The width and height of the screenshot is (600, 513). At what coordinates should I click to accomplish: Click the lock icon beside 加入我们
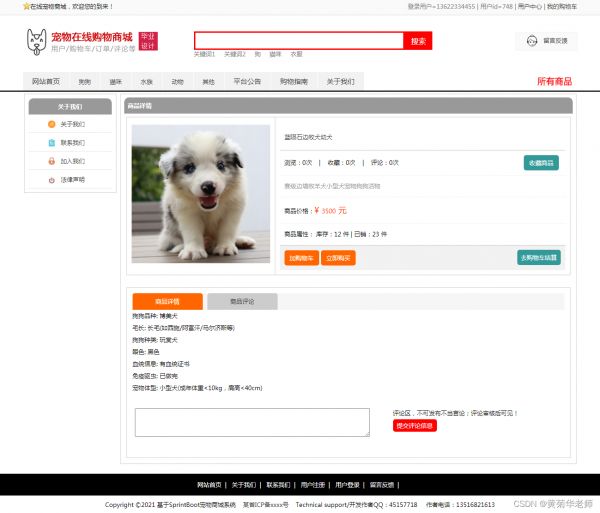pyautogui.click(x=52, y=161)
